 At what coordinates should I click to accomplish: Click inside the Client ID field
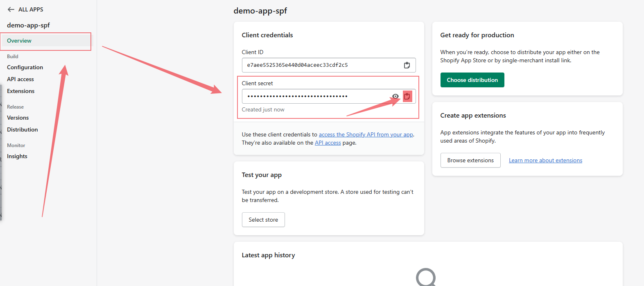329,65
